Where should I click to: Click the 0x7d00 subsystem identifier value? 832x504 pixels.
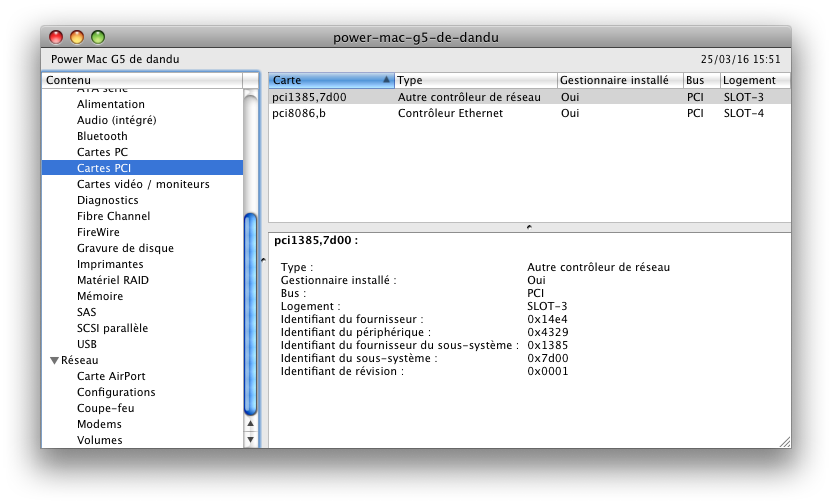(548, 358)
